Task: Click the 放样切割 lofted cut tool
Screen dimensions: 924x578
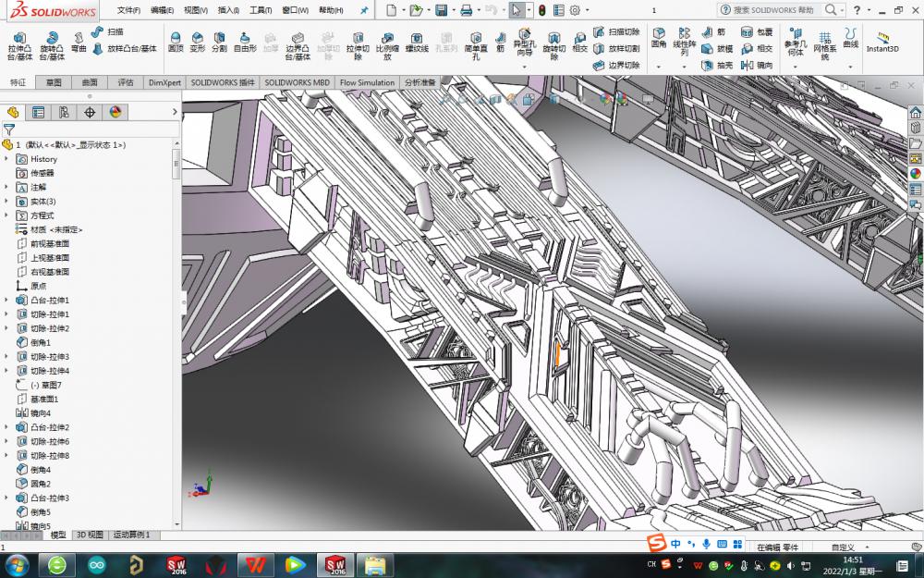Action: (x=616, y=48)
